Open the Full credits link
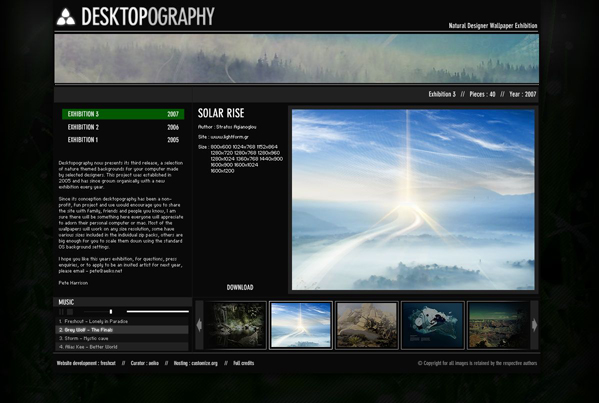 [244, 363]
